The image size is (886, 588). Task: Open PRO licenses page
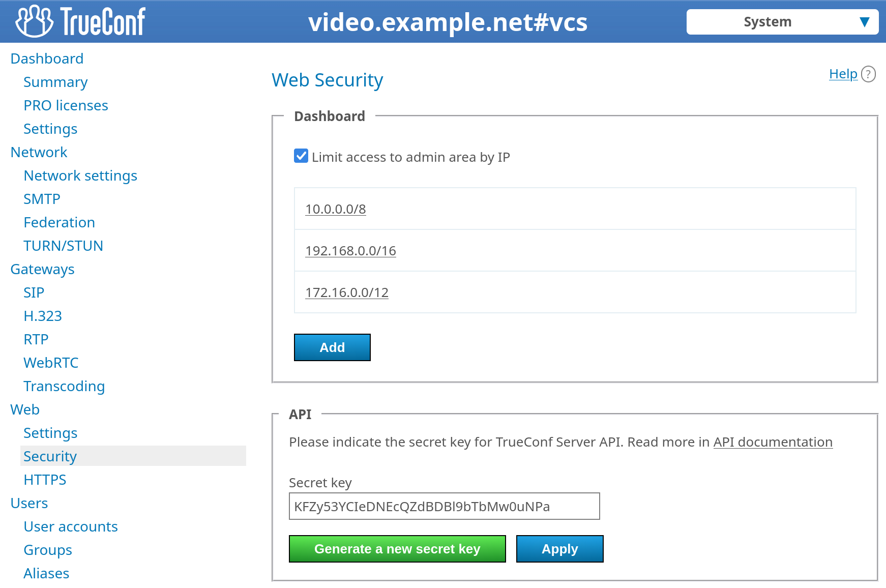[x=66, y=105]
